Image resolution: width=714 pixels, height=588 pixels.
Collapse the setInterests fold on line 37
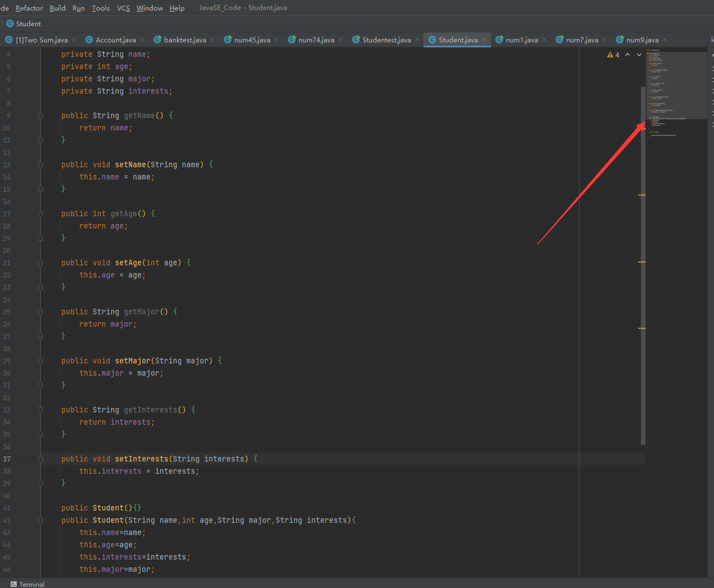point(40,459)
